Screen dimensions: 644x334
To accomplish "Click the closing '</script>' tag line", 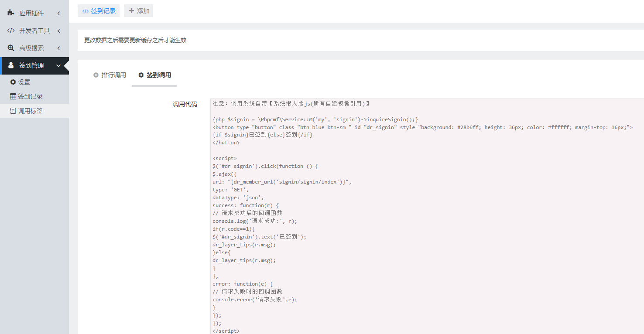I will click(x=226, y=331).
